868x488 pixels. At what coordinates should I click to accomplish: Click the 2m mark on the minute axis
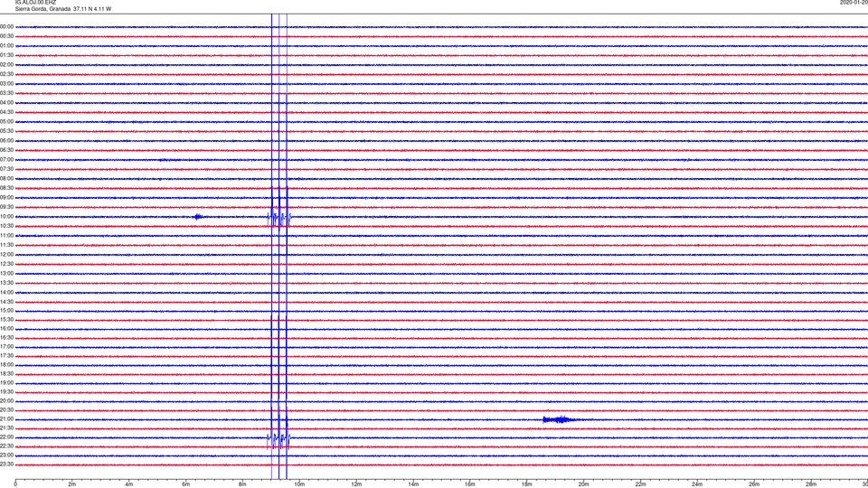pyautogui.click(x=72, y=484)
